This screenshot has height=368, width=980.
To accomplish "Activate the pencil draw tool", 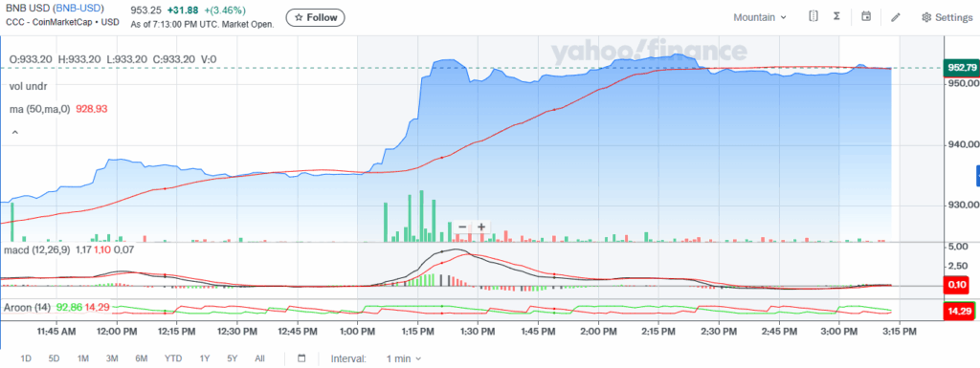I will (x=896, y=17).
